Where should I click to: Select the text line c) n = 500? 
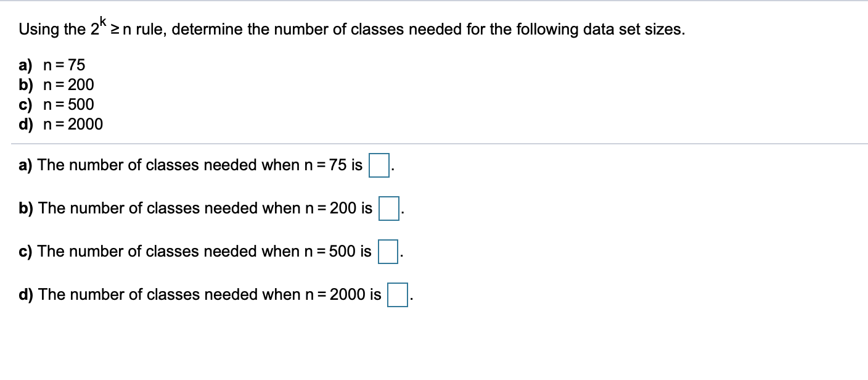(55, 104)
